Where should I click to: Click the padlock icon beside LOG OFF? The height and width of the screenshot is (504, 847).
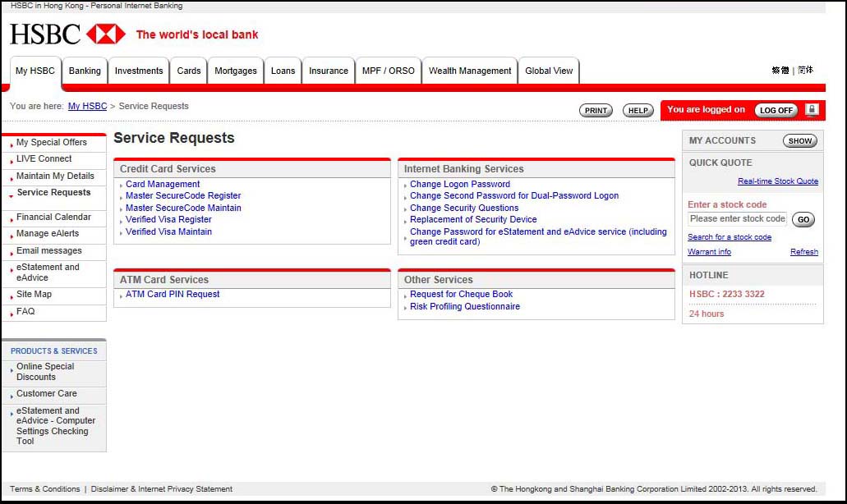[x=812, y=109]
